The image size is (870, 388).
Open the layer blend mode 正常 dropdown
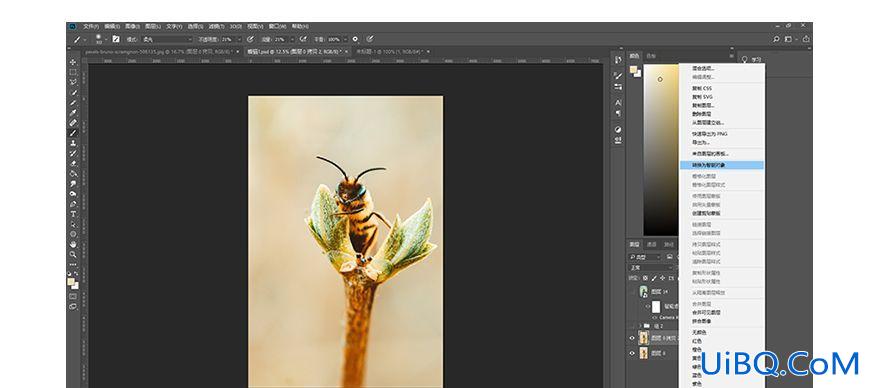(651, 268)
